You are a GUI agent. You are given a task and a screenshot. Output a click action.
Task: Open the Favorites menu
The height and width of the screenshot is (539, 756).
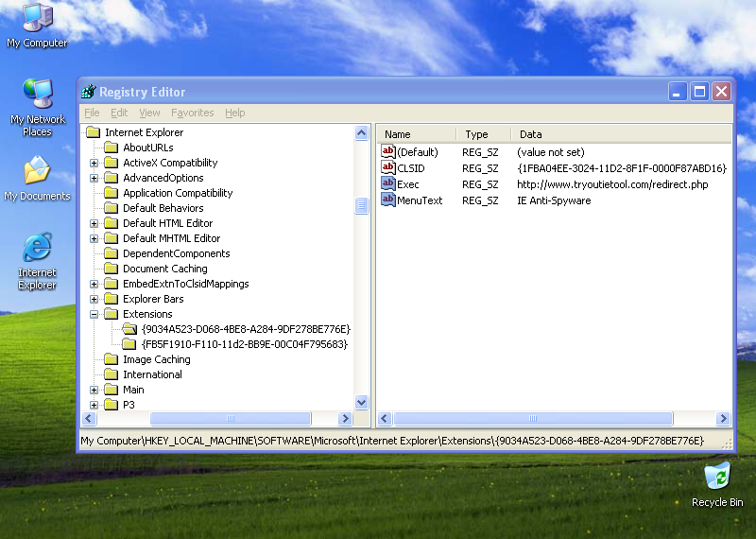click(x=192, y=113)
